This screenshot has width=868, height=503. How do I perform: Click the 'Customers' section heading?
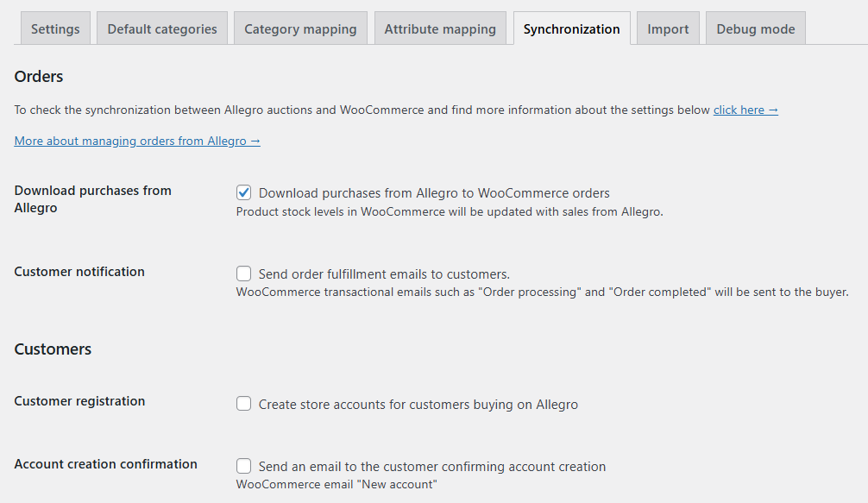click(x=53, y=349)
